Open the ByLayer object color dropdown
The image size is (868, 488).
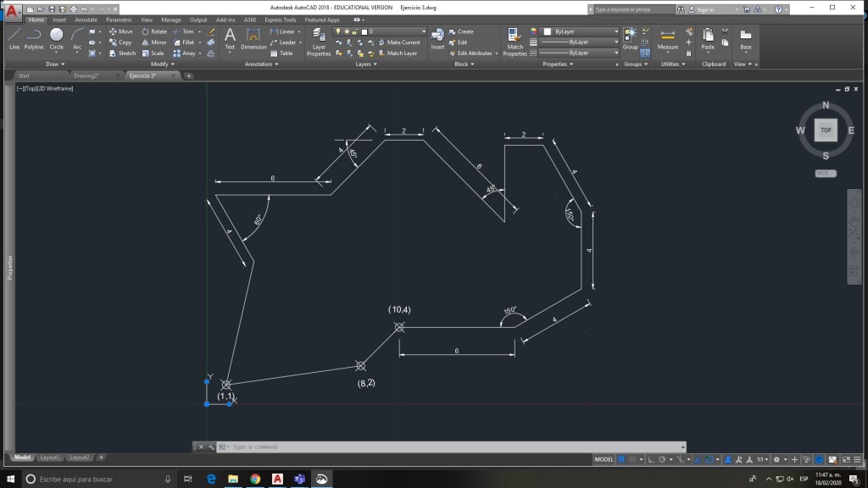click(x=585, y=31)
